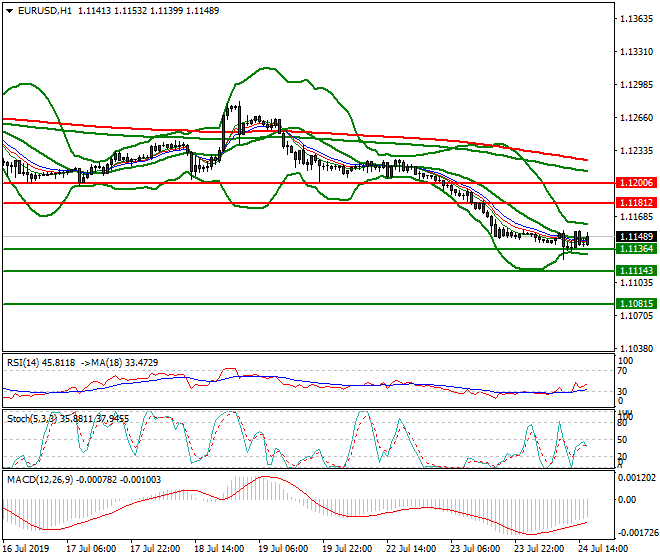Click the 24 Jul 14:00 time axis label
Screen dimensions: 660x560
coord(603,549)
